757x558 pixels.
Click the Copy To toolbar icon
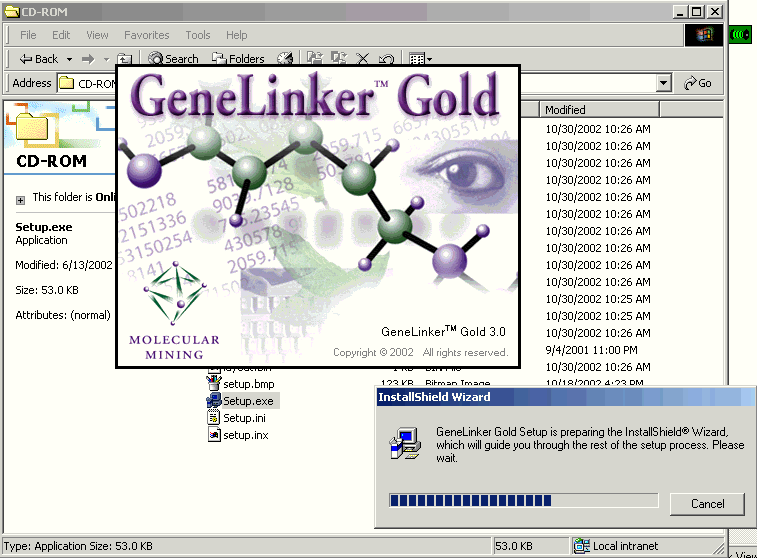tap(339, 59)
